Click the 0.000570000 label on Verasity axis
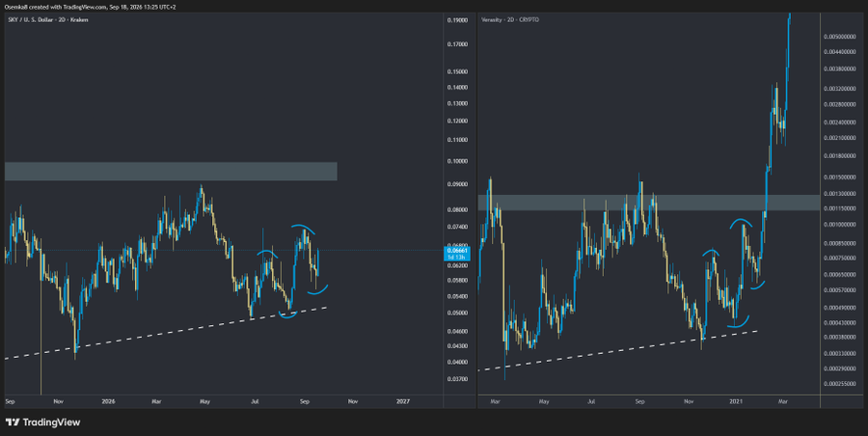This screenshot has width=868, height=436. click(840, 290)
